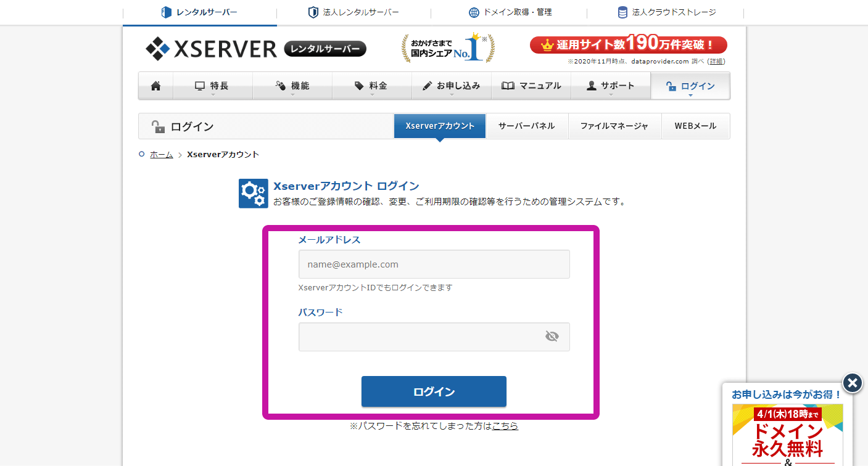
Task: Click the こちら forgot password link
Action: (505, 426)
